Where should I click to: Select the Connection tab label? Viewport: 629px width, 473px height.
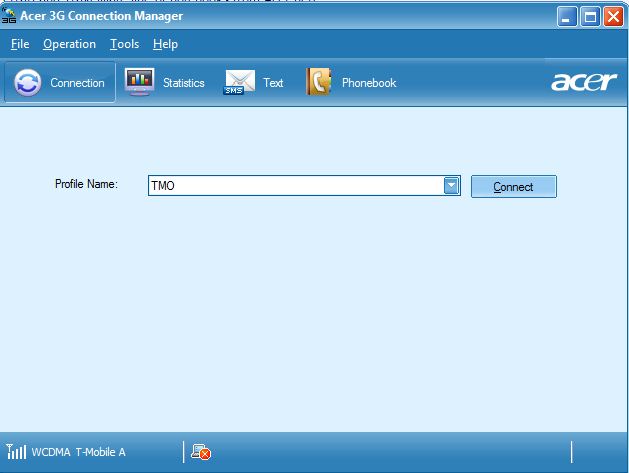(x=77, y=83)
